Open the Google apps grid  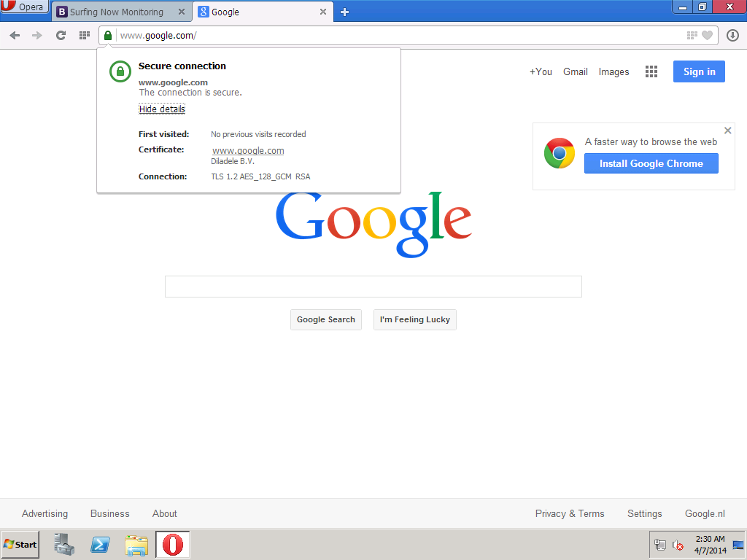click(651, 72)
